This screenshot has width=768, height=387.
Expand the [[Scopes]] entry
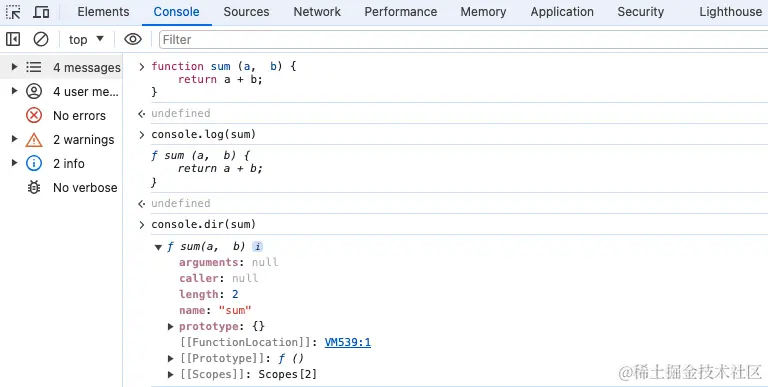coord(170,374)
